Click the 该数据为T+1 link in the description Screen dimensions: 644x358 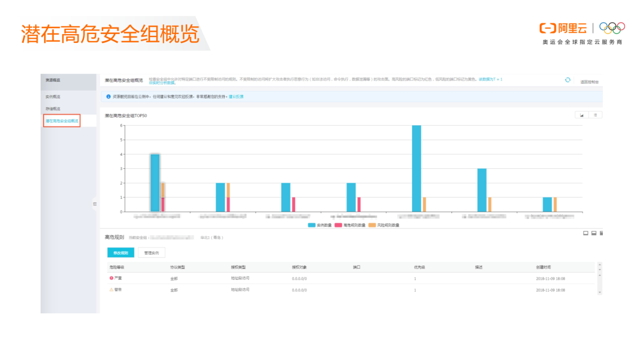(x=490, y=79)
